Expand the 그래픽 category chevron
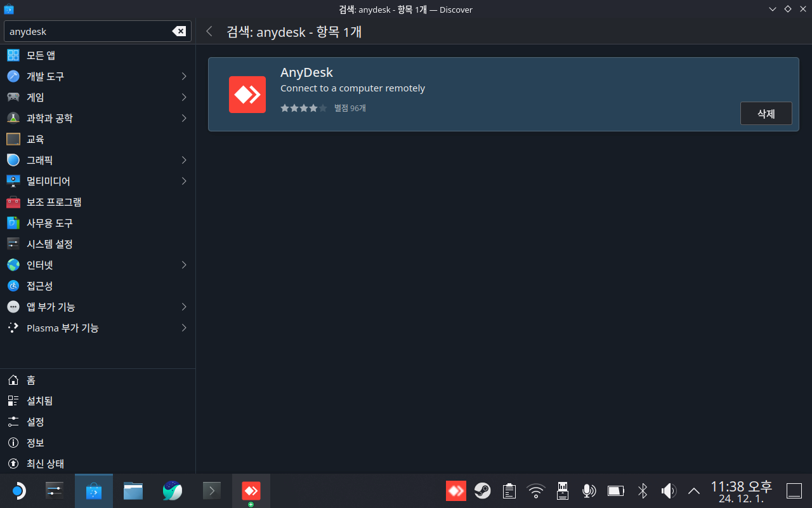Image resolution: width=812 pixels, height=508 pixels. (x=184, y=160)
